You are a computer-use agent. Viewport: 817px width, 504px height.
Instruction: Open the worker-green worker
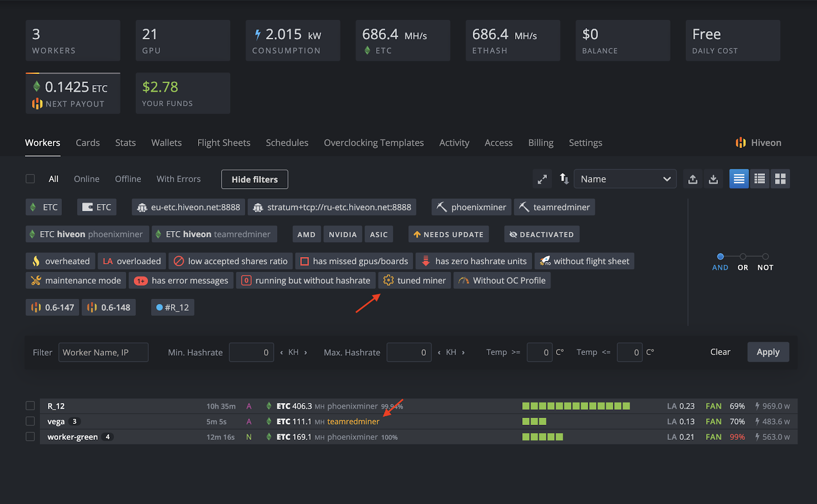73,437
